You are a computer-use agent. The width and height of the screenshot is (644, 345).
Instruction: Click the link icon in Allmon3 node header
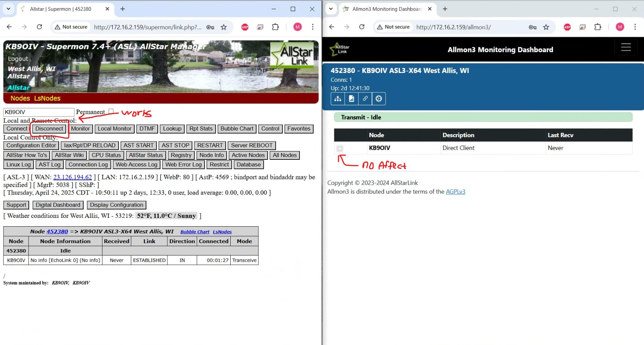tap(365, 99)
